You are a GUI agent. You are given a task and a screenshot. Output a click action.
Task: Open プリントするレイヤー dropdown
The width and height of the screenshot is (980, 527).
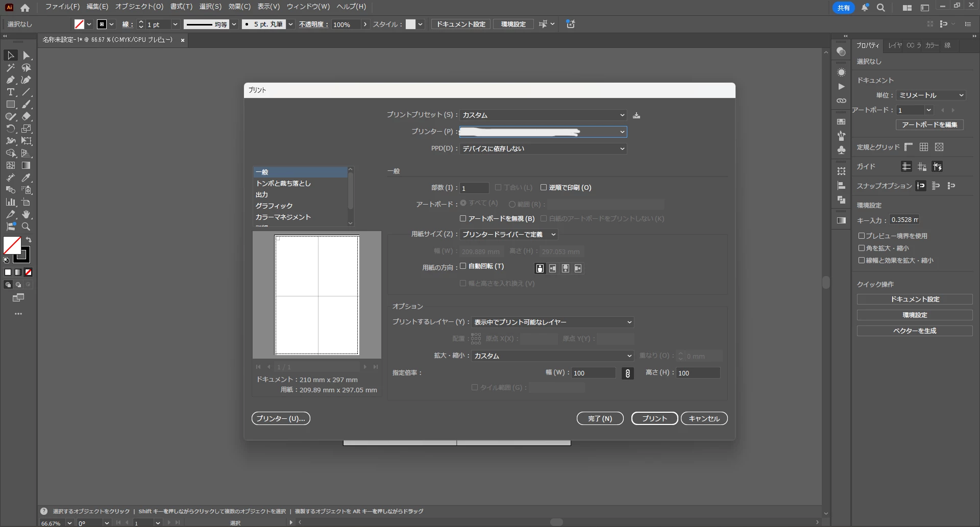(552, 322)
